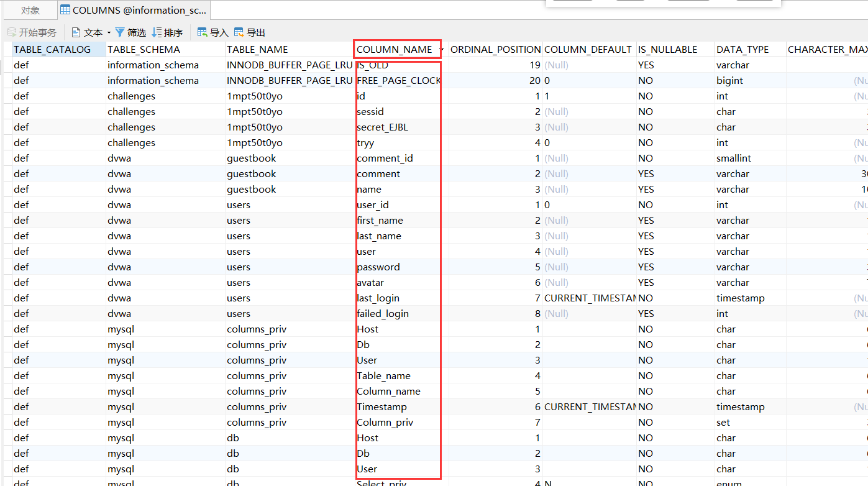Image resolution: width=868 pixels, height=486 pixels.
Task: Select the COLUMNS @information_sc... tab
Action: (x=133, y=11)
